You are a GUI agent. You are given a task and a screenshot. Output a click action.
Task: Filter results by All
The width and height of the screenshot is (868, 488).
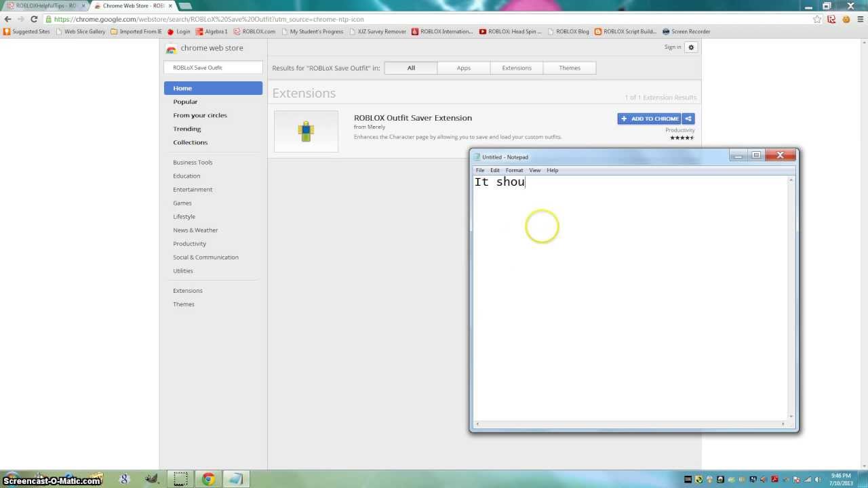click(411, 68)
